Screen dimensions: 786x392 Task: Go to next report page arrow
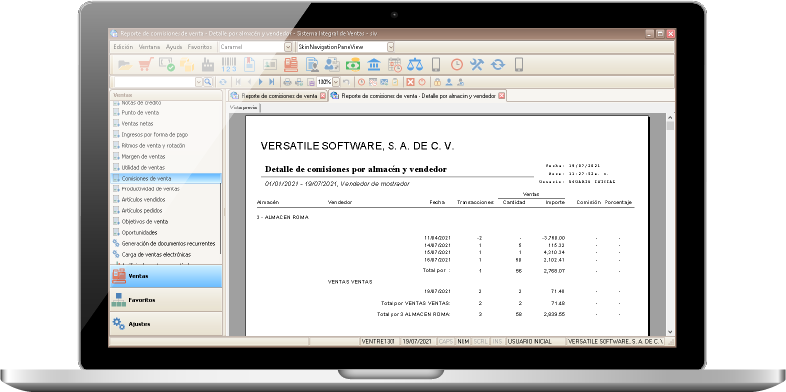coord(260,82)
